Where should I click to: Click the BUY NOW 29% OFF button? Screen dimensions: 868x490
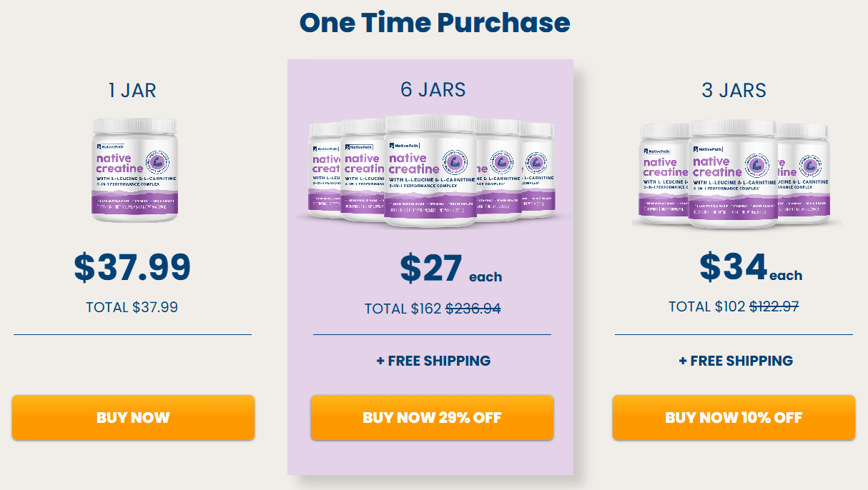432,418
